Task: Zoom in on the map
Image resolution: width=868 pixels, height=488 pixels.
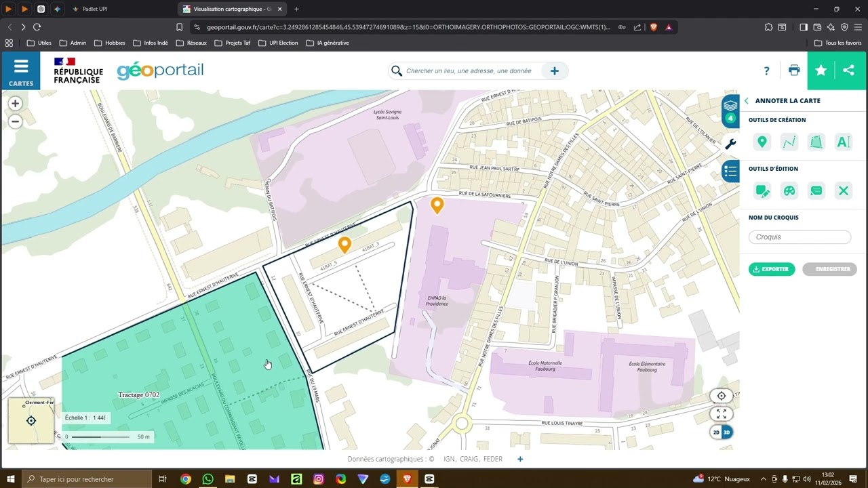Action: [15, 104]
